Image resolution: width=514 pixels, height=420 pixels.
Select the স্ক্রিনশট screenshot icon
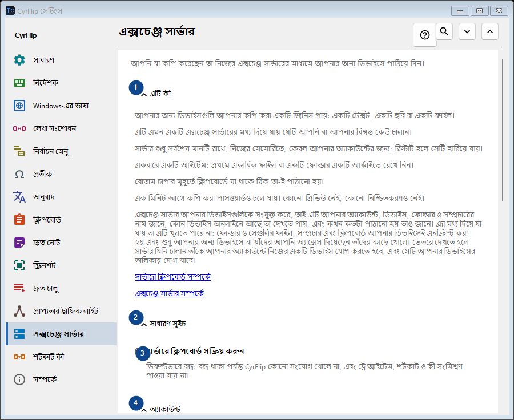19,265
